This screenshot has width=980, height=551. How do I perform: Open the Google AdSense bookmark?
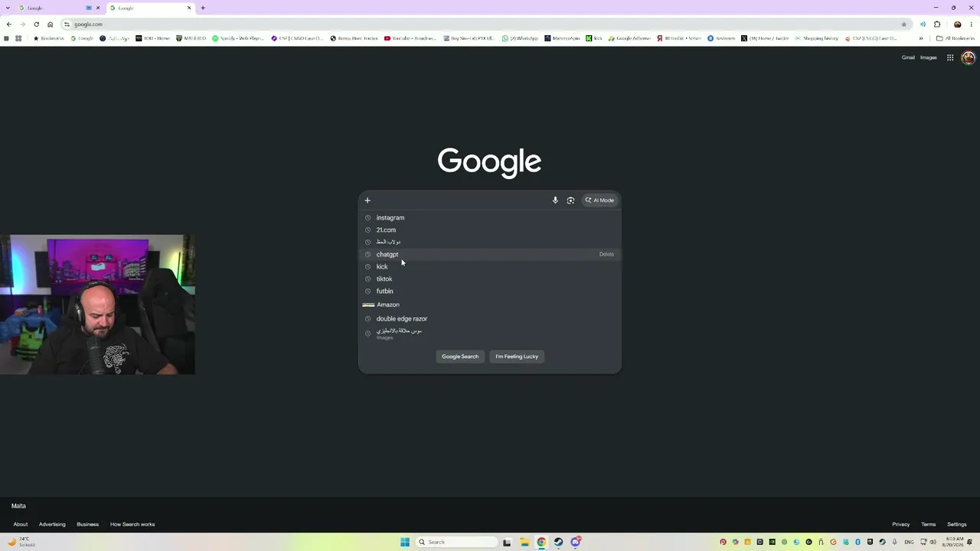[x=629, y=38]
